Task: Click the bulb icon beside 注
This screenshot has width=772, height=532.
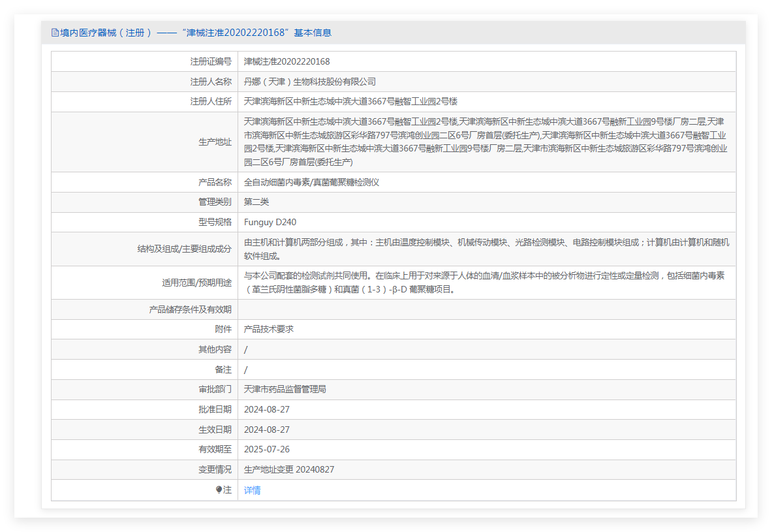Action: 219,490
